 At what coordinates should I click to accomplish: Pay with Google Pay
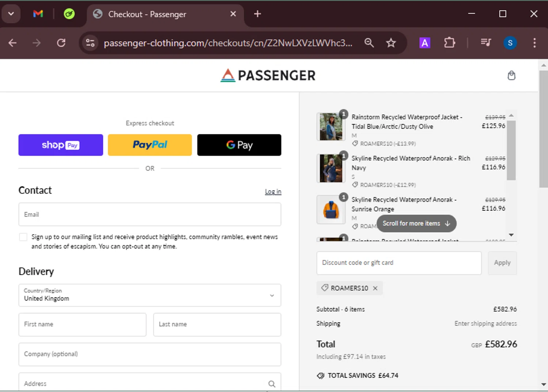pos(239,145)
